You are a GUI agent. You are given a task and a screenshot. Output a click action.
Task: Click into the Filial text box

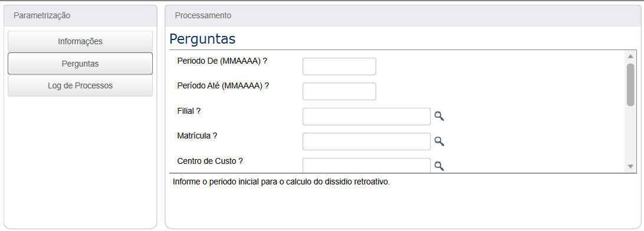(x=366, y=117)
